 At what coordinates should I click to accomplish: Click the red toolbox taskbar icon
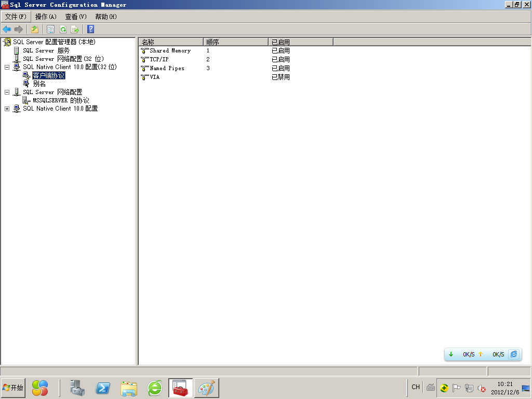[x=180, y=388]
